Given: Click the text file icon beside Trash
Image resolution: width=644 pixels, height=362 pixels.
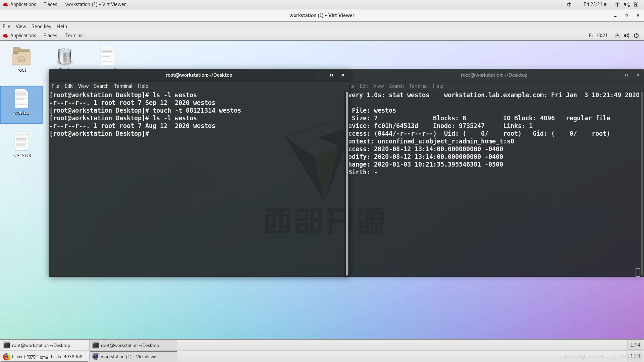Looking at the screenshot, I should click(107, 56).
